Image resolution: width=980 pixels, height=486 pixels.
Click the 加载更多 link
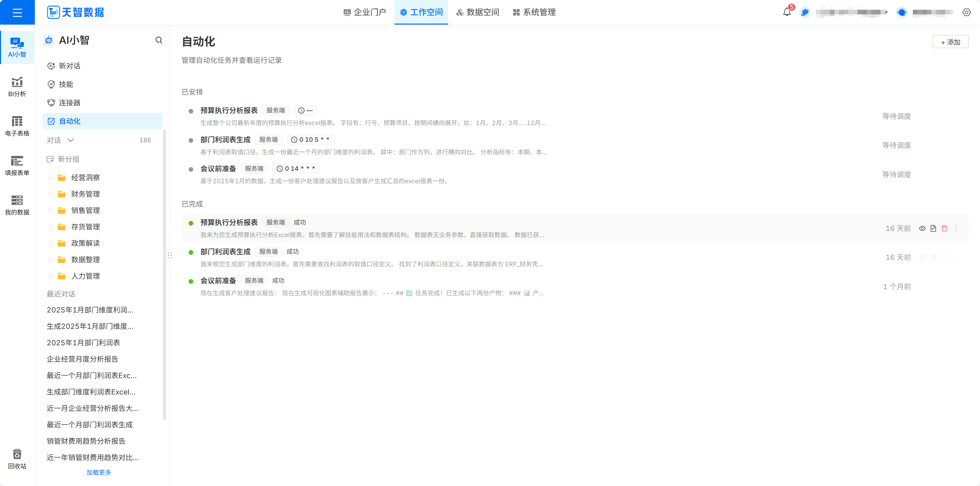point(98,472)
